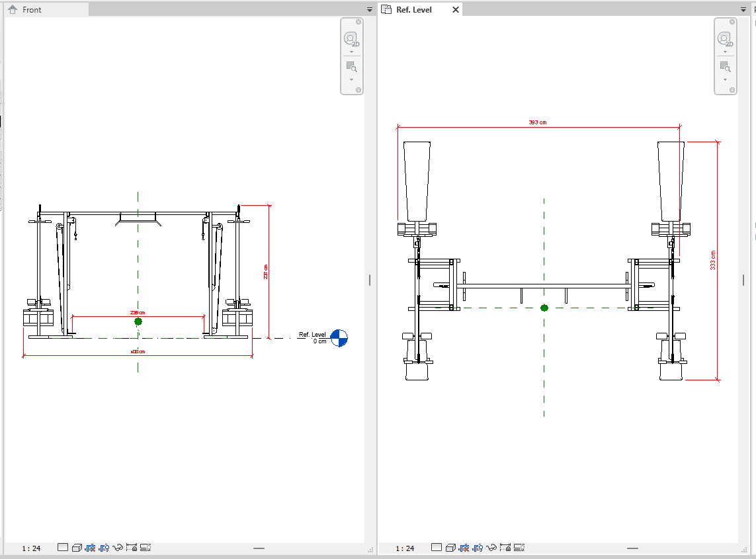Image resolution: width=756 pixels, height=559 pixels.
Task: Click Temporary Hide/Isolate glasses in Front view
Action: click(118, 548)
